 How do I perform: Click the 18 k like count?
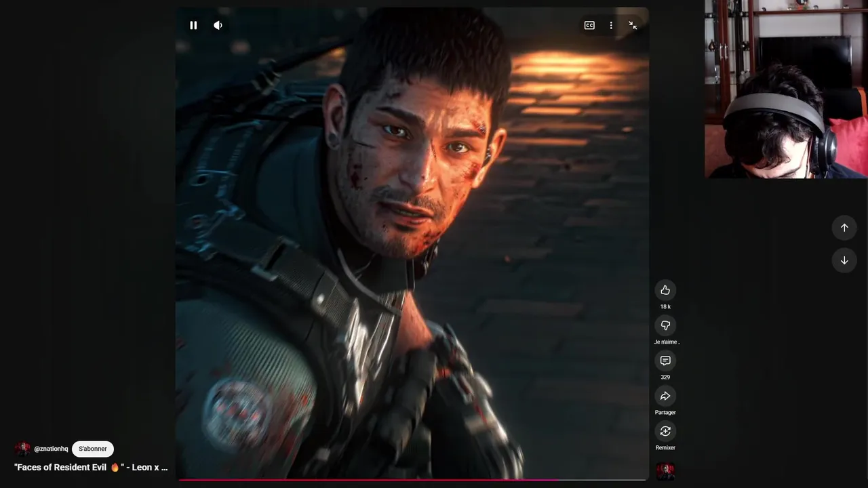665,306
